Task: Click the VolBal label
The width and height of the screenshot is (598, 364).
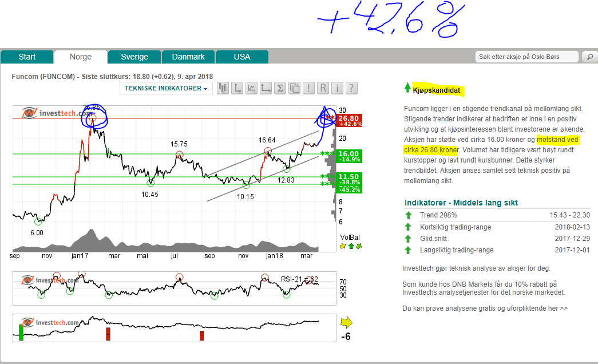Action: [350, 238]
